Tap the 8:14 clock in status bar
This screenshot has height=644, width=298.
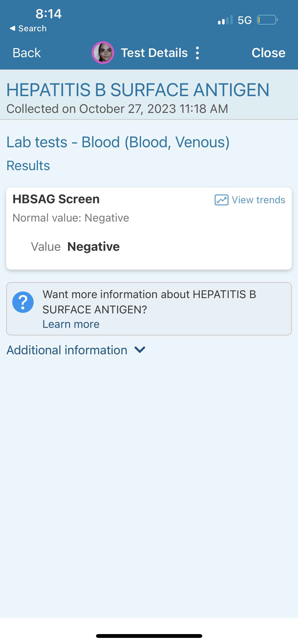[x=48, y=14]
